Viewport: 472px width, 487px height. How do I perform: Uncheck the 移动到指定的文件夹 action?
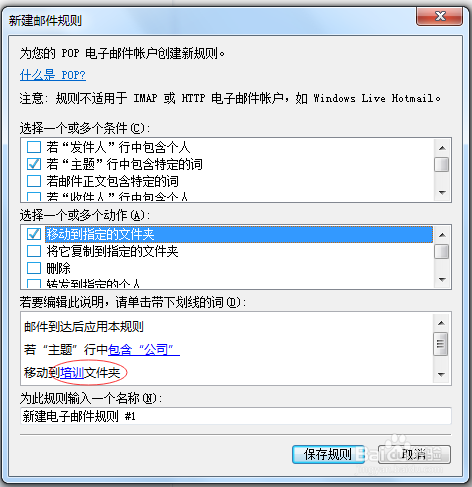point(34,234)
